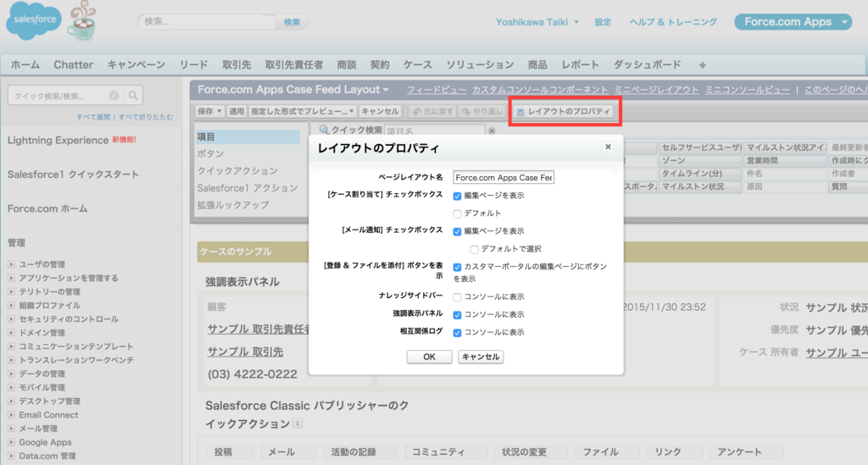This screenshot has width=868, height=465.
Task: Expand コミュニケーションテンプレート node
Action: [11, 346]
